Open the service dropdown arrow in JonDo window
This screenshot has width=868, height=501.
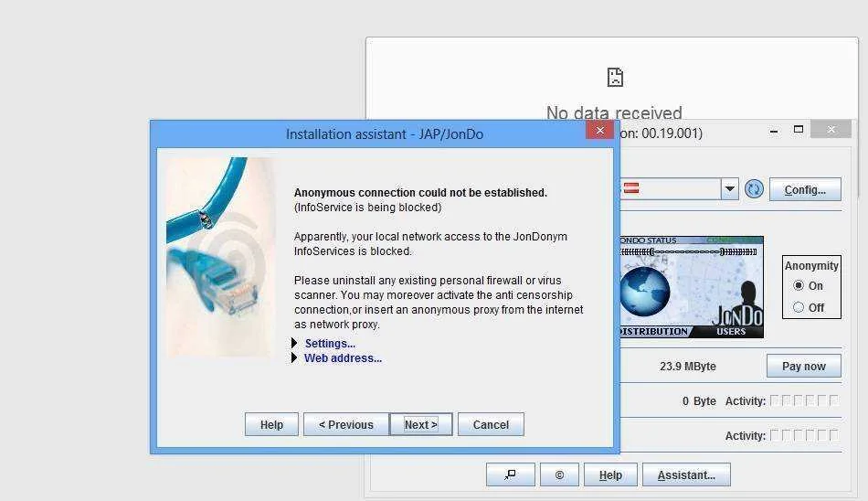tap(730, 189)
